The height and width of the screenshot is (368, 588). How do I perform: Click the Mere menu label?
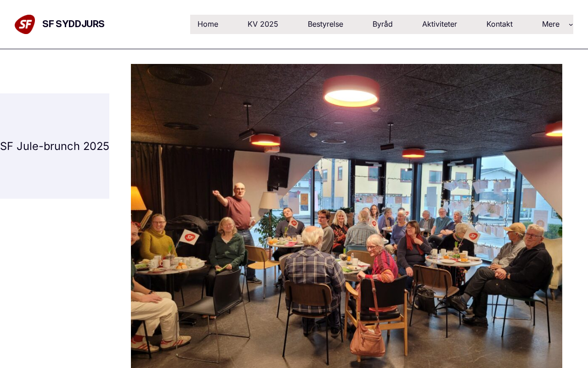coord(551,24)
